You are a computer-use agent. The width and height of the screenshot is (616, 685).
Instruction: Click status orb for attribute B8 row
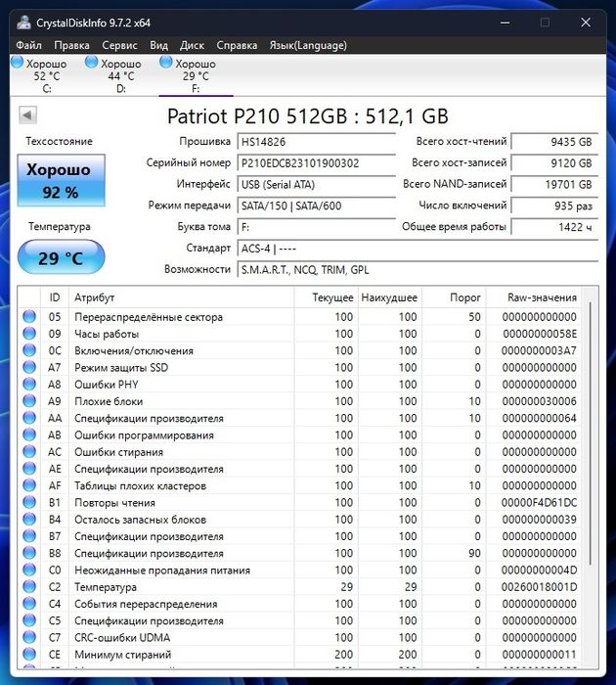29,553
